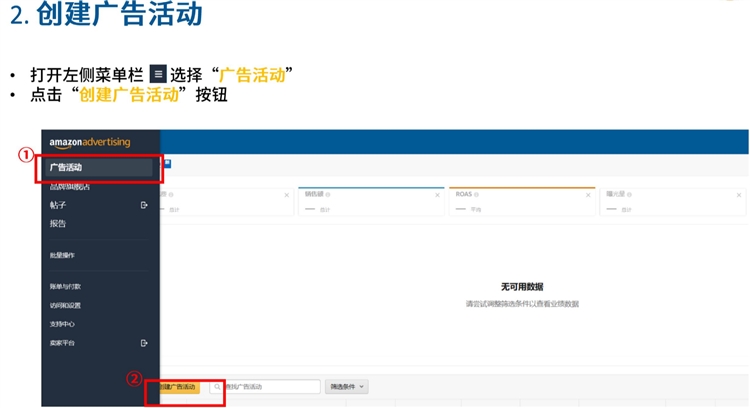
Task: Click the magnifier icon in the campaign search
Action: coord(217,387)
